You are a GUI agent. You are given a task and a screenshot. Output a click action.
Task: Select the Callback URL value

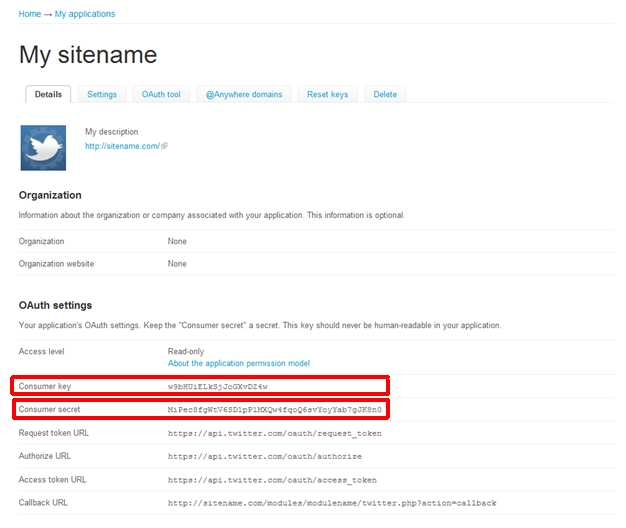332,503
